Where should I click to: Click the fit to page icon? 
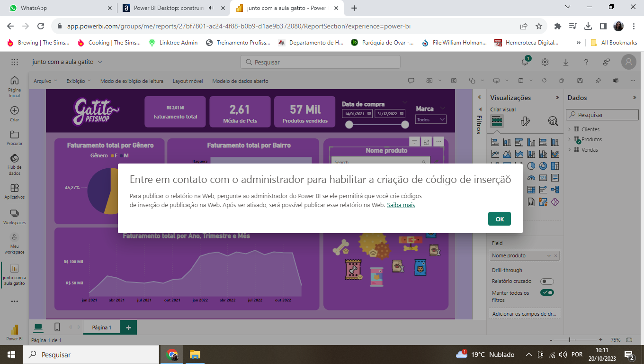pos(629,340)
